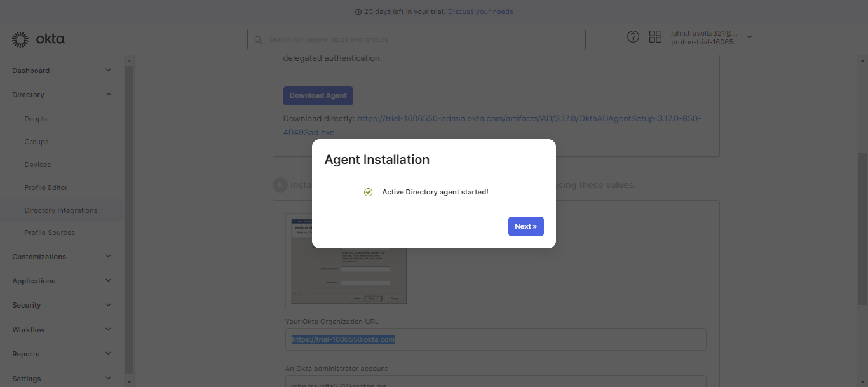Click the Okta Organization URL field

(496, 339)
